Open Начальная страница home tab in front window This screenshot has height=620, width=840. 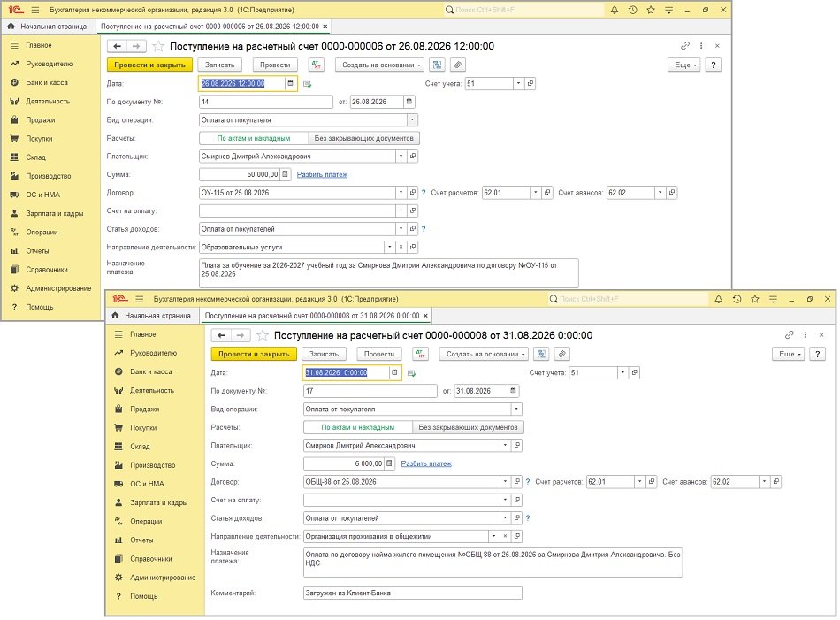pos(152,316)
